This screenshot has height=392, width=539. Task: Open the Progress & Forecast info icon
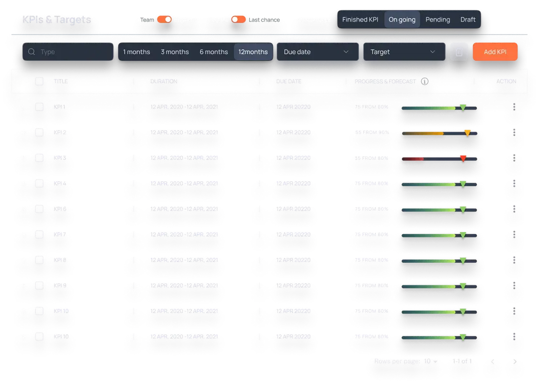point(425,81)
